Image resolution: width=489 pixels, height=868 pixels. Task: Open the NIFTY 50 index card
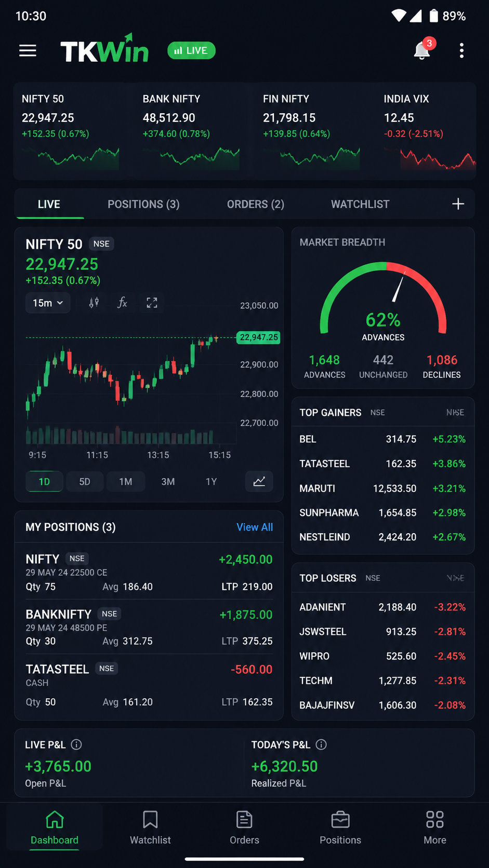pos(71,131)
